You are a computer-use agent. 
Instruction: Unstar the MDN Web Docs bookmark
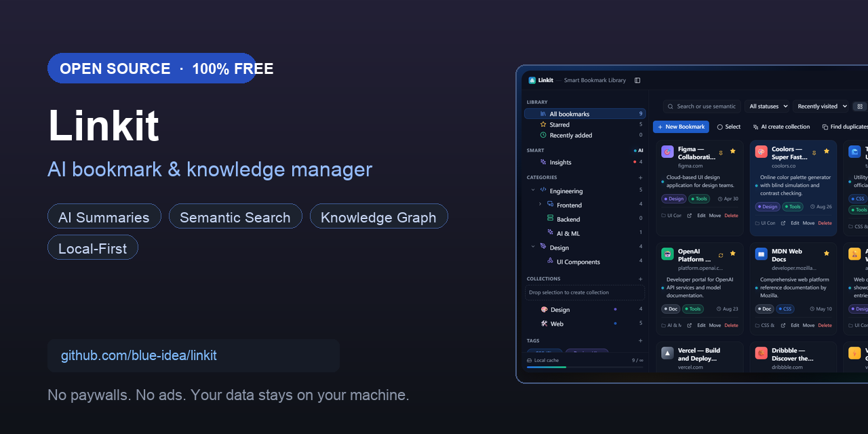[x=827, y=254]
